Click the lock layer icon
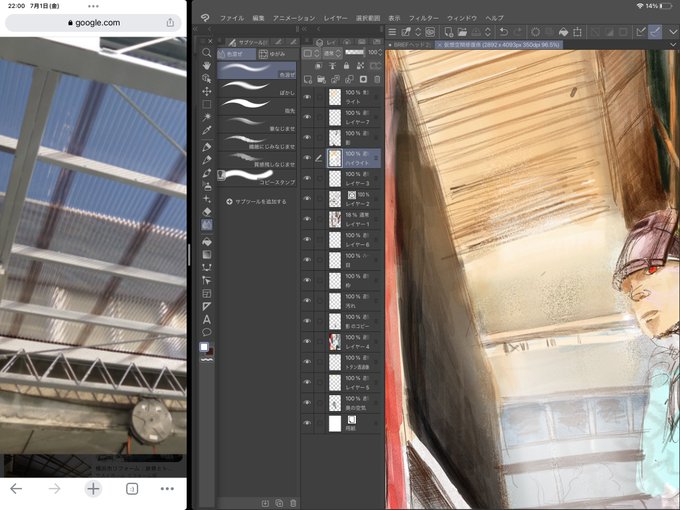The width and height of the screenshot is (680, 510). coord(346,65)
